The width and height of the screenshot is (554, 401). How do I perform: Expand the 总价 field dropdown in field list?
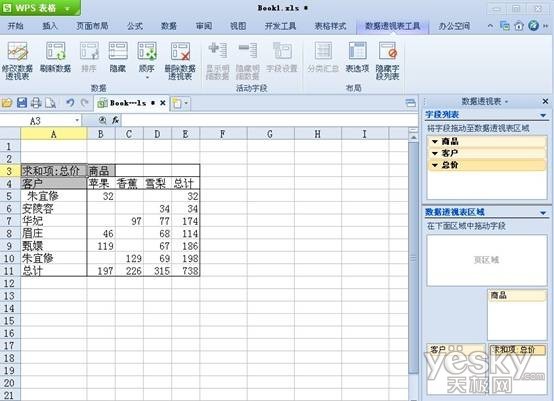click(435, 165)
